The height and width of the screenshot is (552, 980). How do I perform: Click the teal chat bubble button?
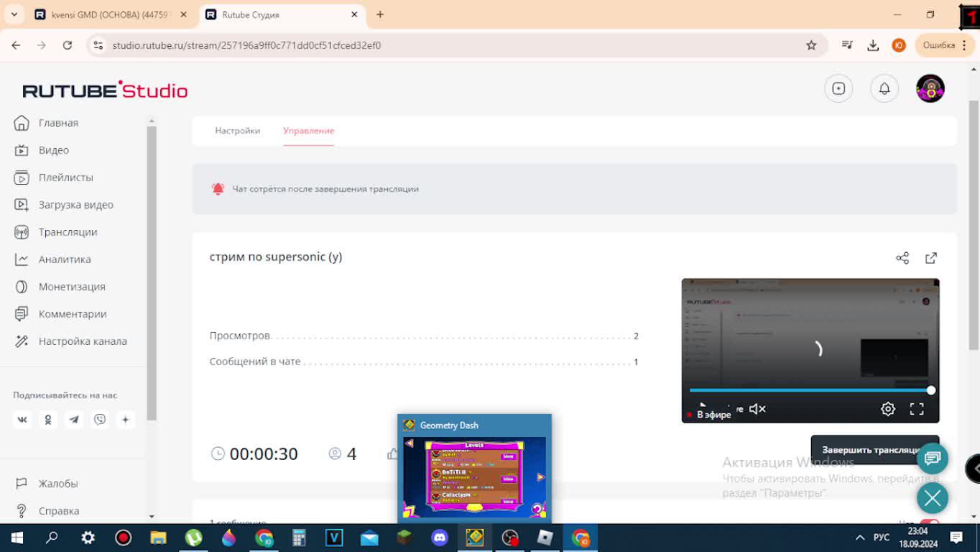pos(933,458)
